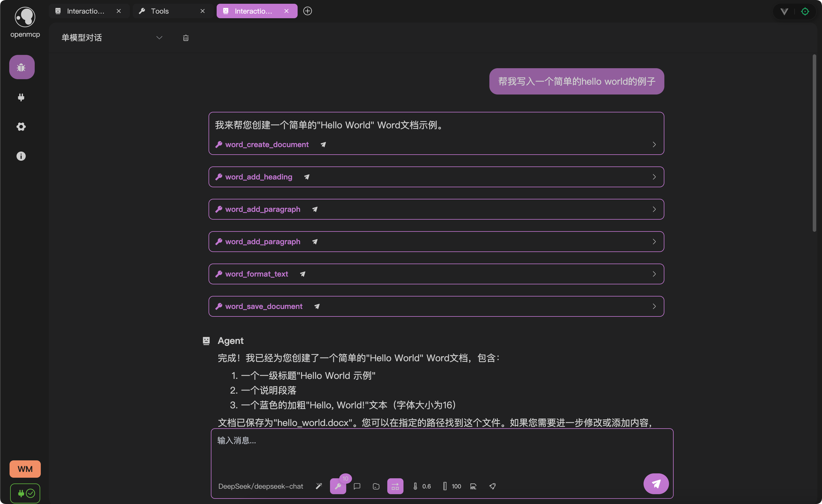
Task: Open the system prompt chat bubble icon
Action: pos(357,486)
